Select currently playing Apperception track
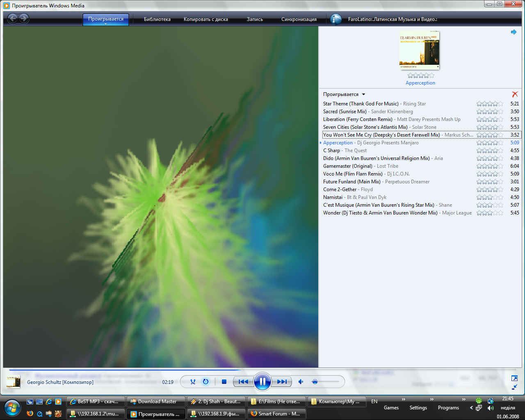Viewport: 525px width, 420px height. (x=421, y=143)
